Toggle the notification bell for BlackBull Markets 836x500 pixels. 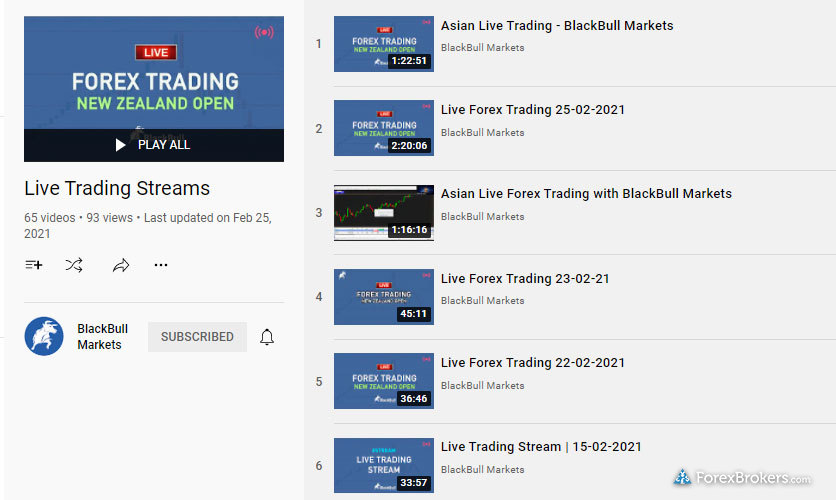[x=267, y=337]
